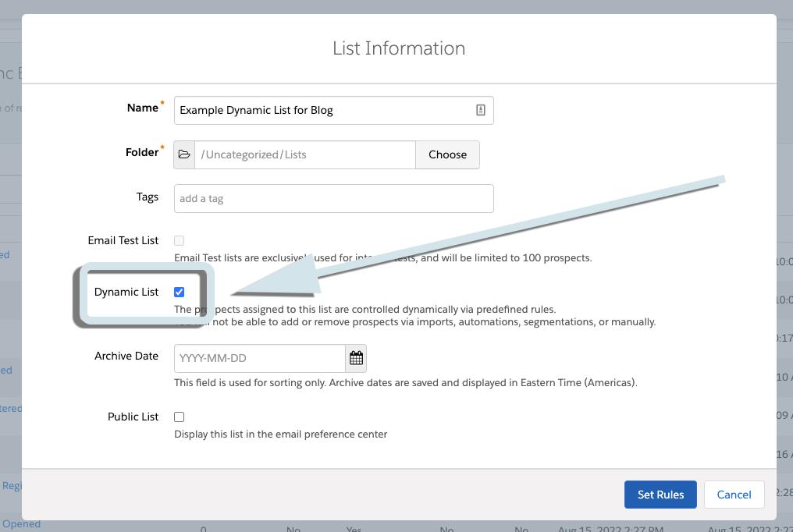Open the Archive Date calendar picker
Viewport: 793px width, 532px height.
pyautogui.click(x=356, y=358)
